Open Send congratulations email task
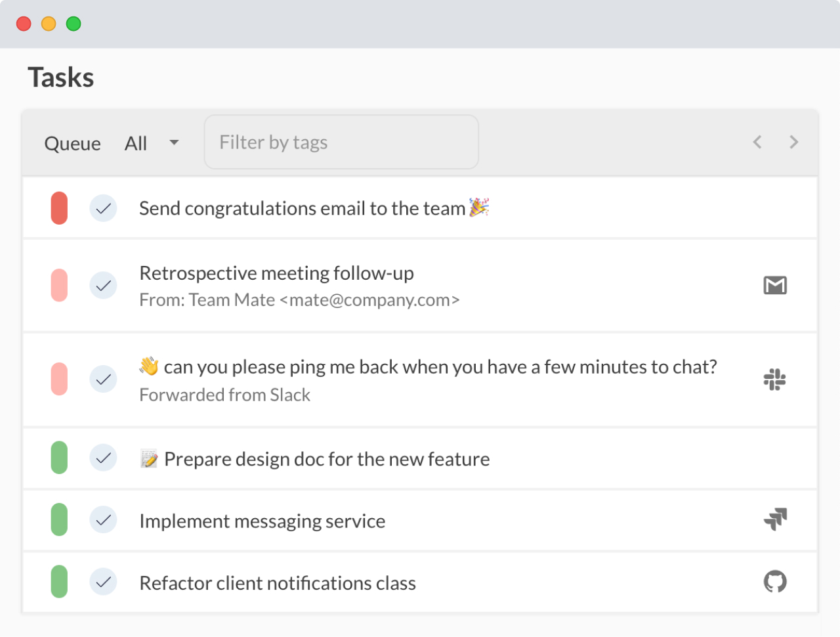This screenshot has height=637, width=840. pos(302,209)
